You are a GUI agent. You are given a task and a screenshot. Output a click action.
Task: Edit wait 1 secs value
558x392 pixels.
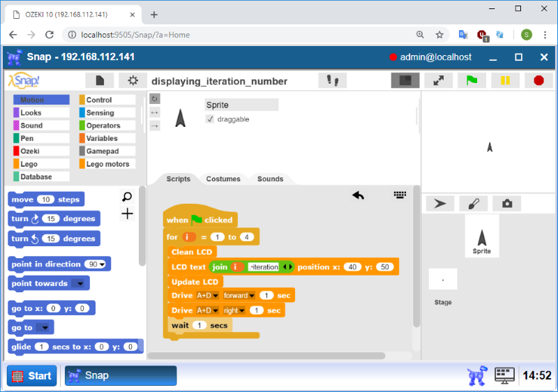click(x=199, y=325)
